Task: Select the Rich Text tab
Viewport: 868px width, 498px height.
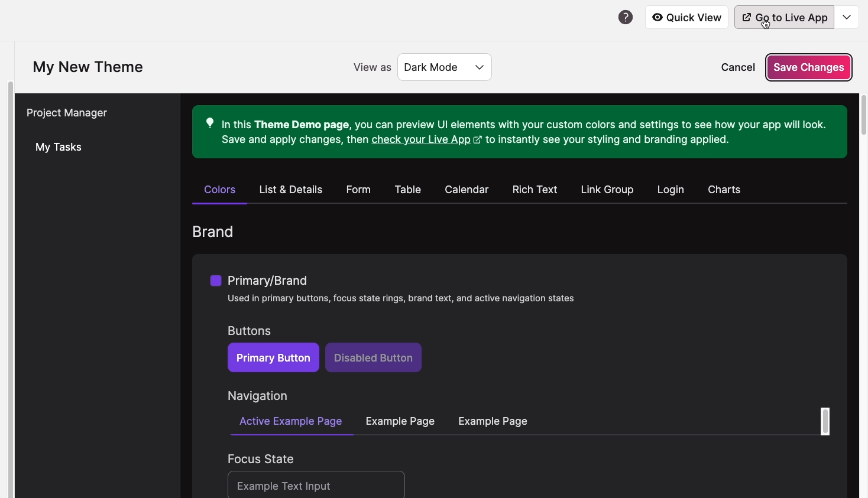Action: [x=535, y=190]
